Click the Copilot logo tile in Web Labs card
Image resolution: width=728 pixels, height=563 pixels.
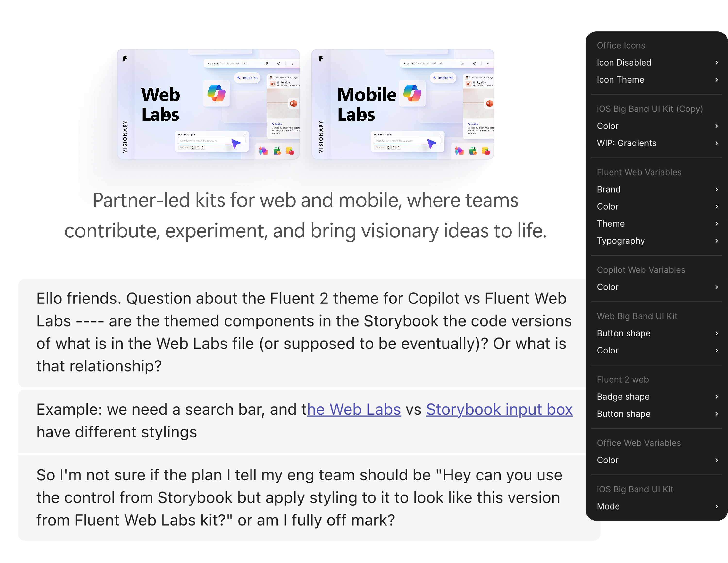[x=216, y=93]
